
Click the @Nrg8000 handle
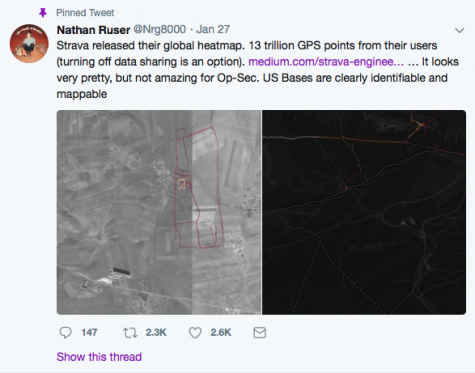[160, 29]
